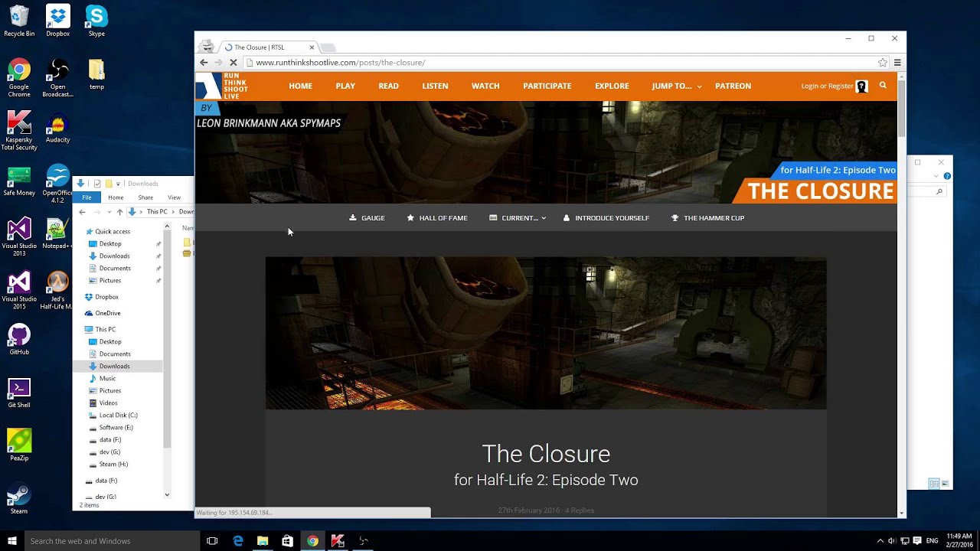This screenshot has width=980, height=551.
Task: Switch to the Share tab in Explorer
Action: 145,197
